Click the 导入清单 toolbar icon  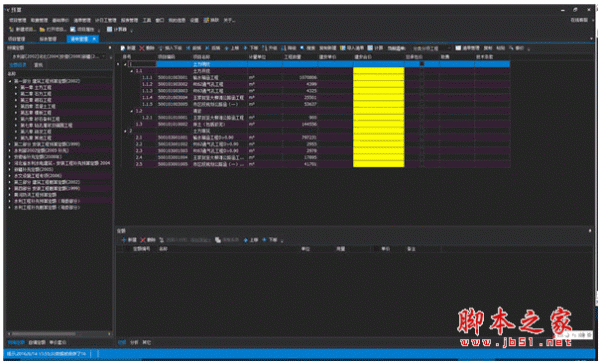tap(343, 48)
